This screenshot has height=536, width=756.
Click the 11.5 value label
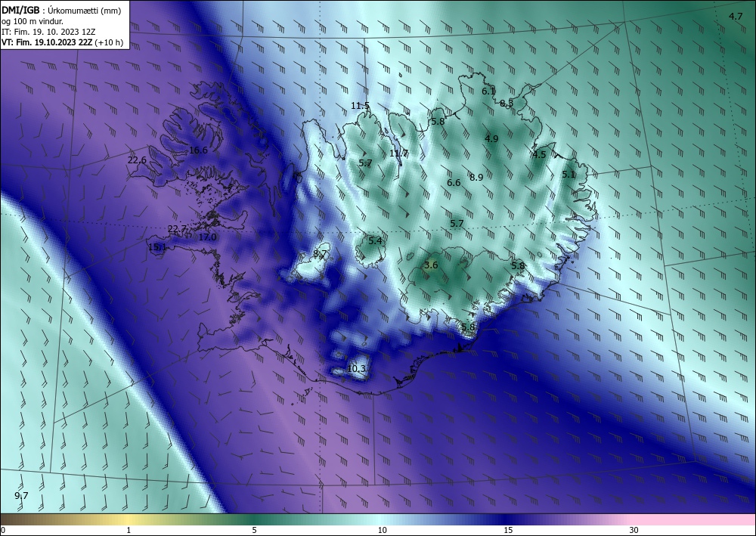point(360,106)
